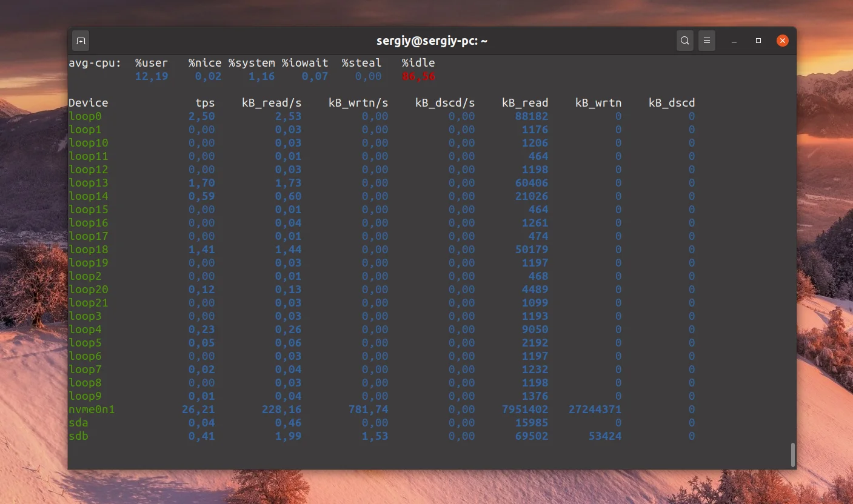
Task: Click the sda device name
Action: click(x=78, y=423)
